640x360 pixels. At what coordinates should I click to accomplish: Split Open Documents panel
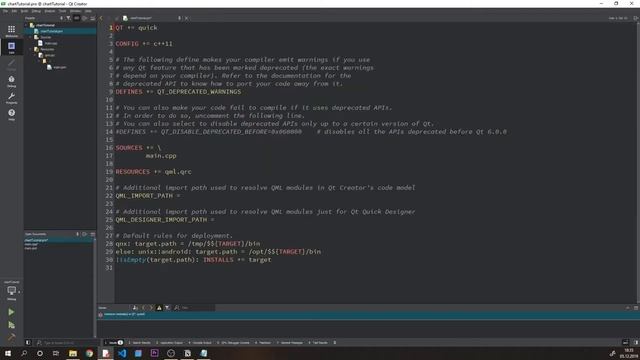pyautogui.click(x=85, y=234)
